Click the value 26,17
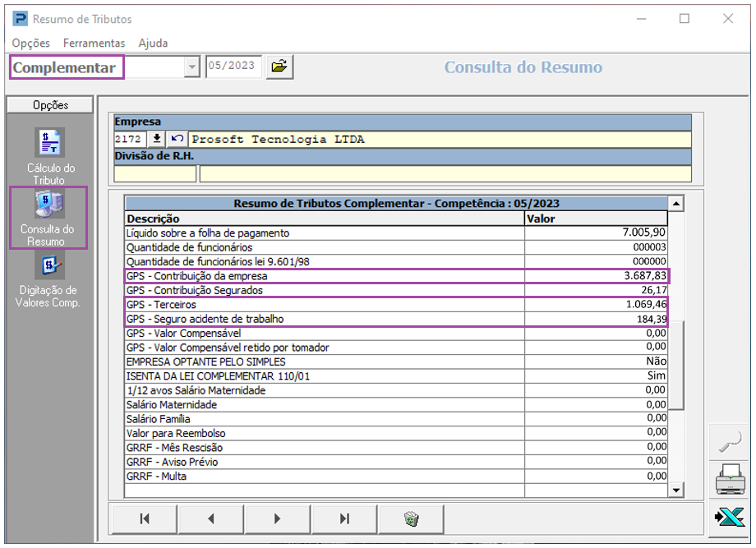The width and height of the screenshot is (756, 548). [654, 290]
